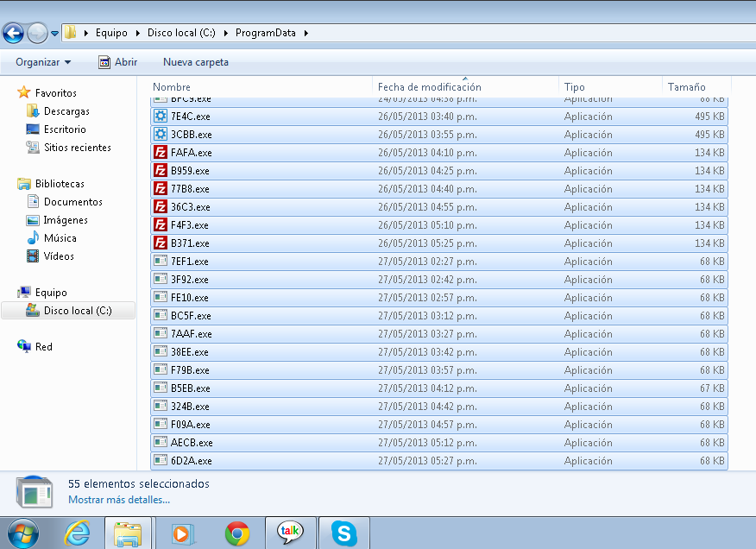Click gear icon of 7E4C.exe
Viewport: 756px width, 549px height.
click(x=160, y=116)
